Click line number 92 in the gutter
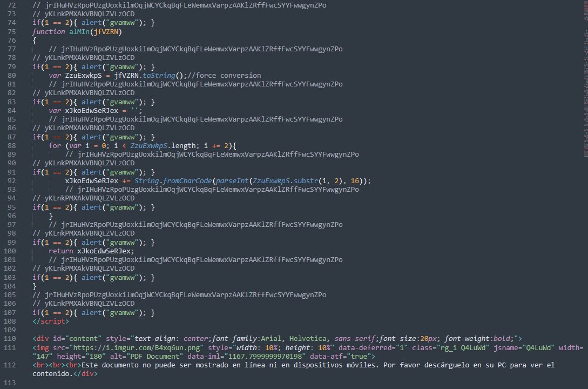The image size is (588, 389). click(x=12, y=181)
